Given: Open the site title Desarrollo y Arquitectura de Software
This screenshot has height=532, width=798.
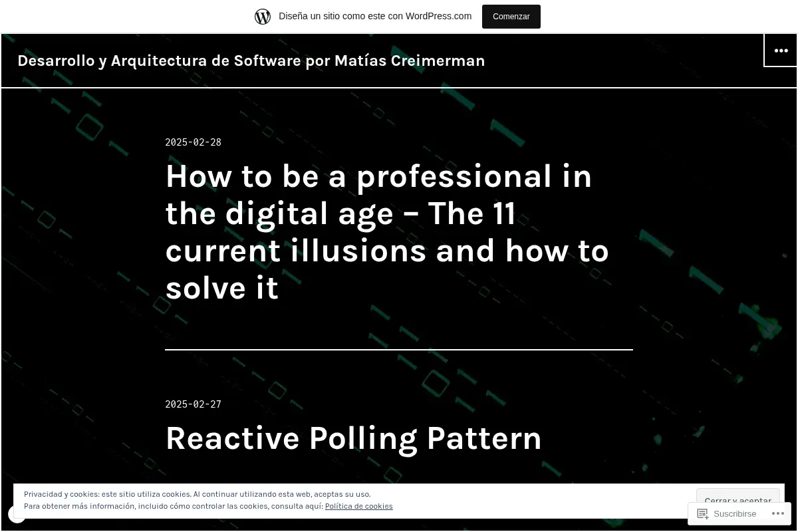Looking at the screenshot, I should [x=251, y=61].
